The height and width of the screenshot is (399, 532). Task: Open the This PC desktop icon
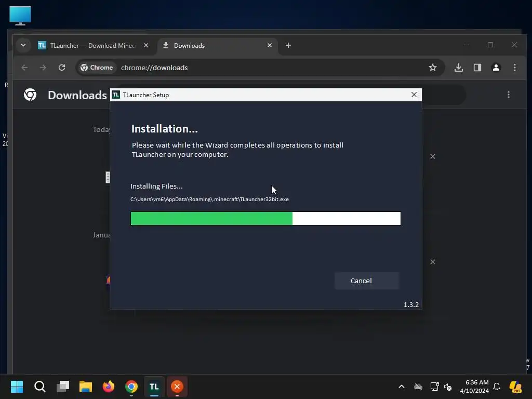(x=20, y=16)
